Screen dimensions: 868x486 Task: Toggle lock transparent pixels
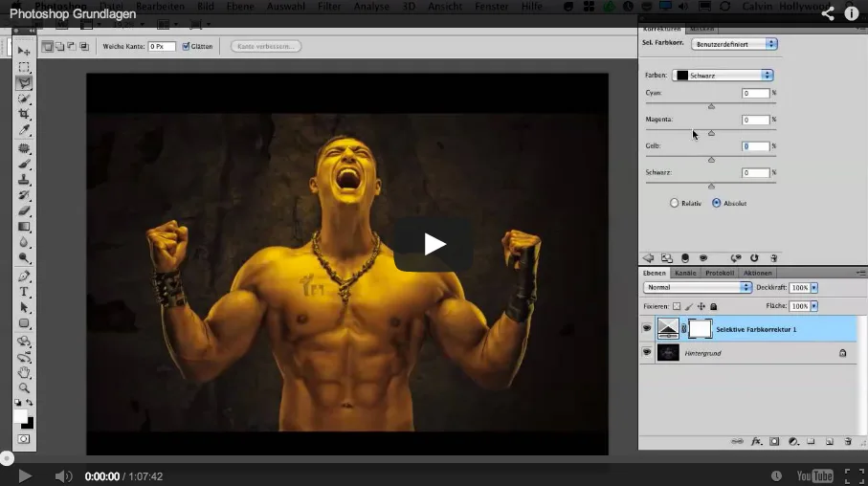(677, 306)
